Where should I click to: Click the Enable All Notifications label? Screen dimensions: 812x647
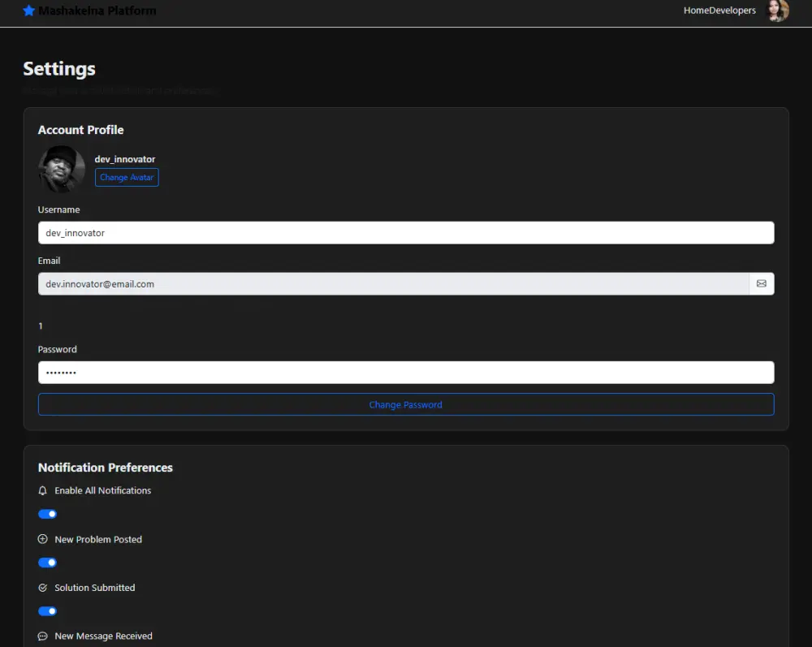[x=103, y=490]
